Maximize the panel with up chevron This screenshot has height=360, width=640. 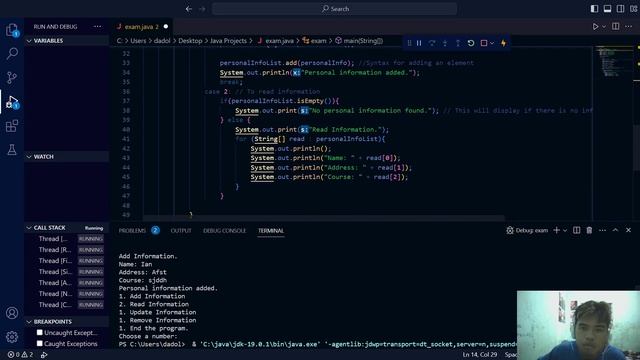click(615, 230)
